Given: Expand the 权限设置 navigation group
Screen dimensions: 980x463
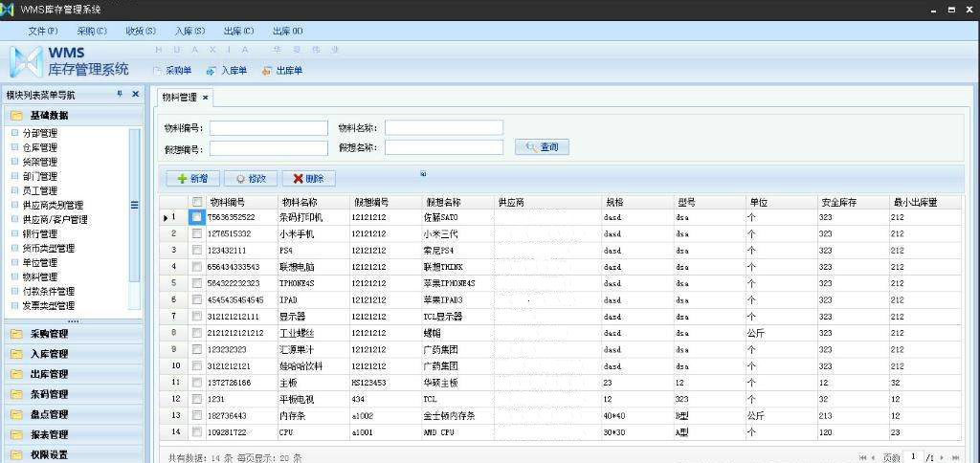Looking at the screenshot, I should click(x=73, y=454).
